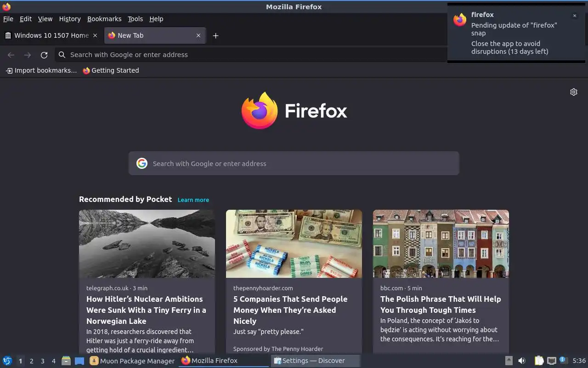Click the Google G icon in the search box
This screenshot has height=368, width=588.
coord(142,163)
